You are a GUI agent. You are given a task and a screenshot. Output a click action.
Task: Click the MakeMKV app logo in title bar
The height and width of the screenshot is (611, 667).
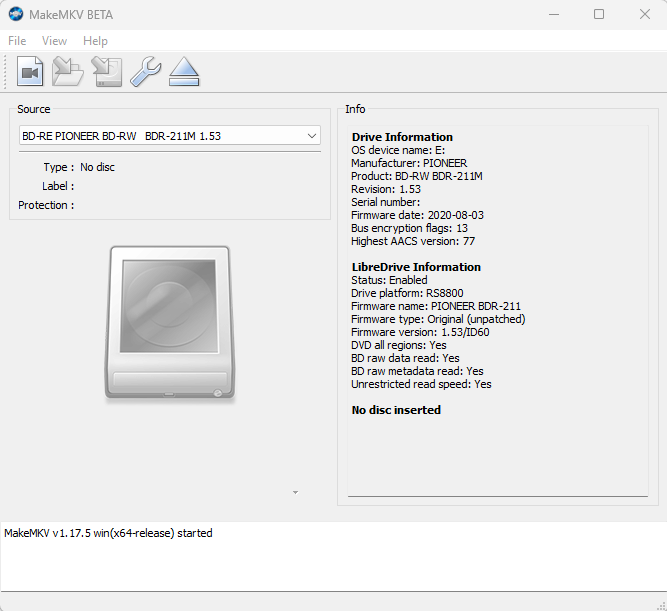click(16, 14)
